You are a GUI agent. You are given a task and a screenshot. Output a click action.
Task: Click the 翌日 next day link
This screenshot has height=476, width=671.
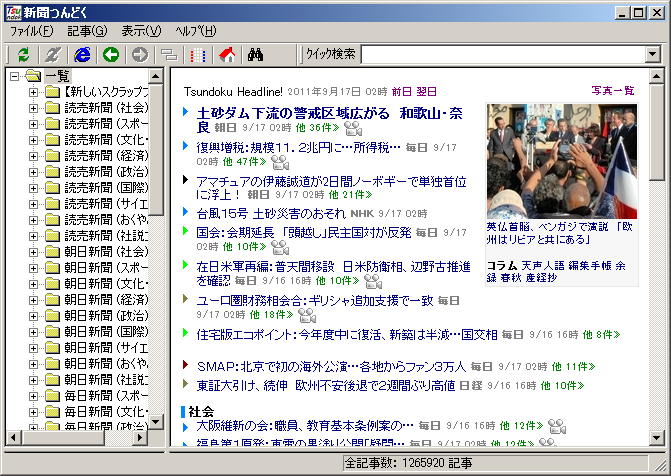pyautogui.click(x=426, y=91)
